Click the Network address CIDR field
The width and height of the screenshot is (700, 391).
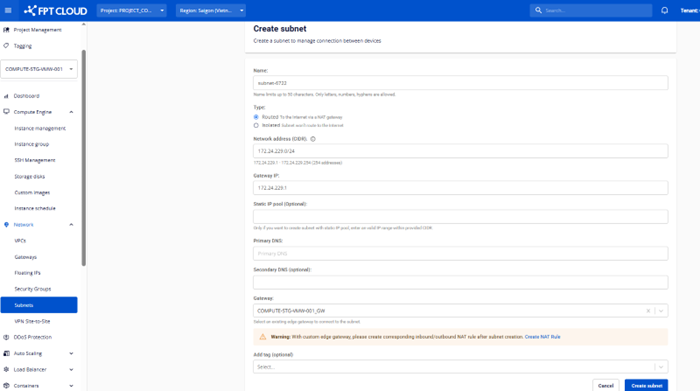(x=460, y=151)
